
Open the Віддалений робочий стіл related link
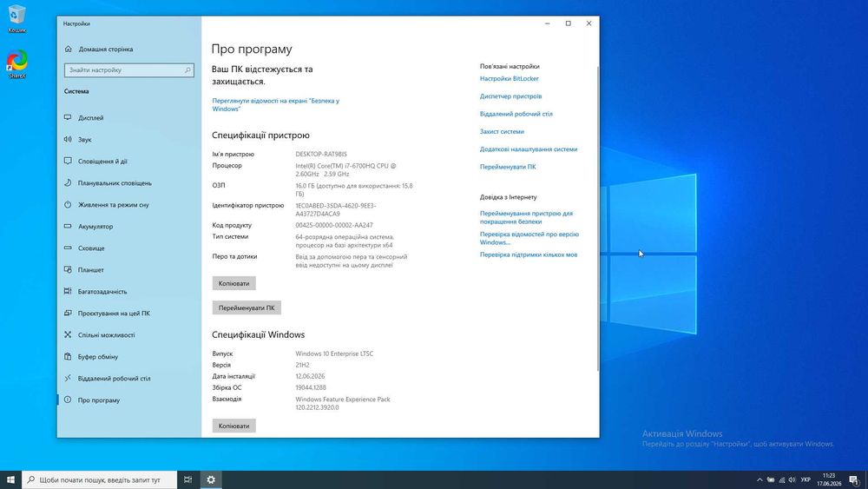[x=516, y=114]
